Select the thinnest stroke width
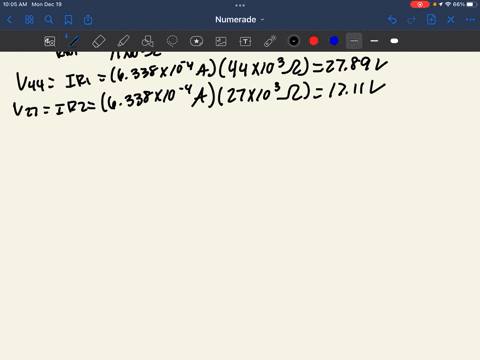The width and height of the screenshot is (480, 360). [354, 41]
